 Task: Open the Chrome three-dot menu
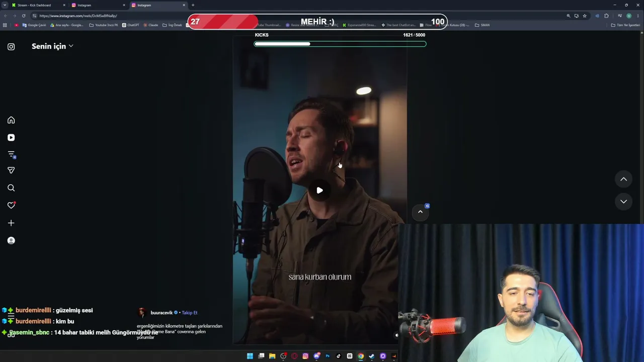coord(637,16)
